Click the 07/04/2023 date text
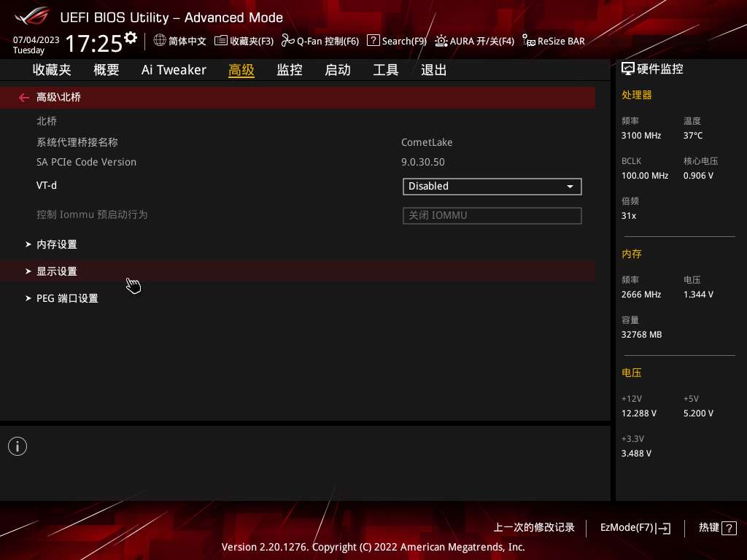747x560 pixels. pyautogui.click(x=36, y=40)
